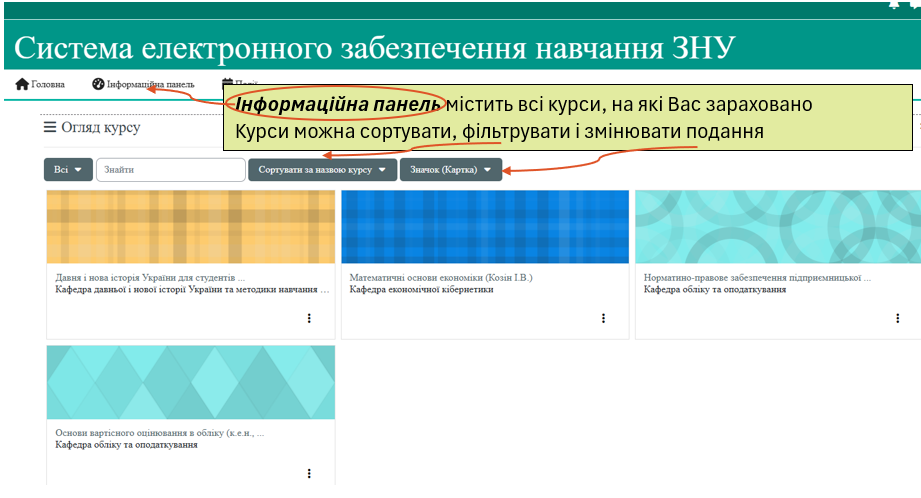Open course Математичні основи економіки (Козін І.В.)
The height and width of the screenshot is (498, 921).
pos(441,276)
